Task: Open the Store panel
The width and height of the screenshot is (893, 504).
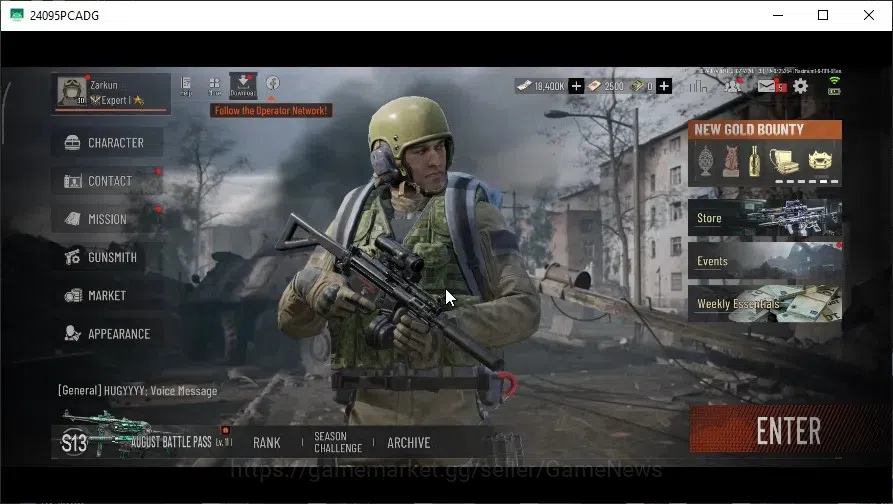Action: 765,218
